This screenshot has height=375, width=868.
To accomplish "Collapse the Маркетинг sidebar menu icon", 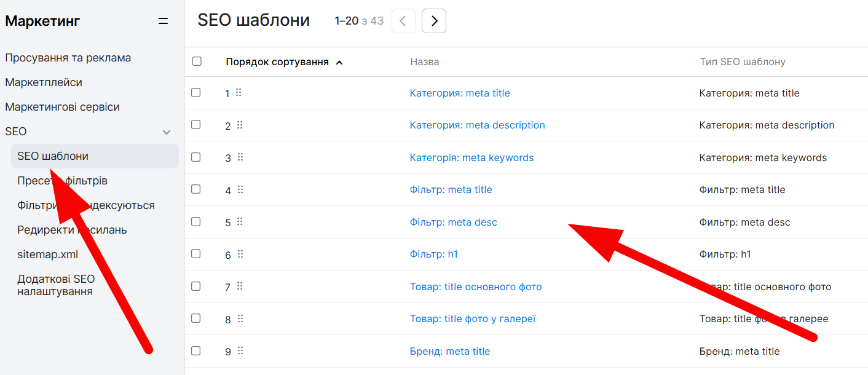I will pos(163,21).
